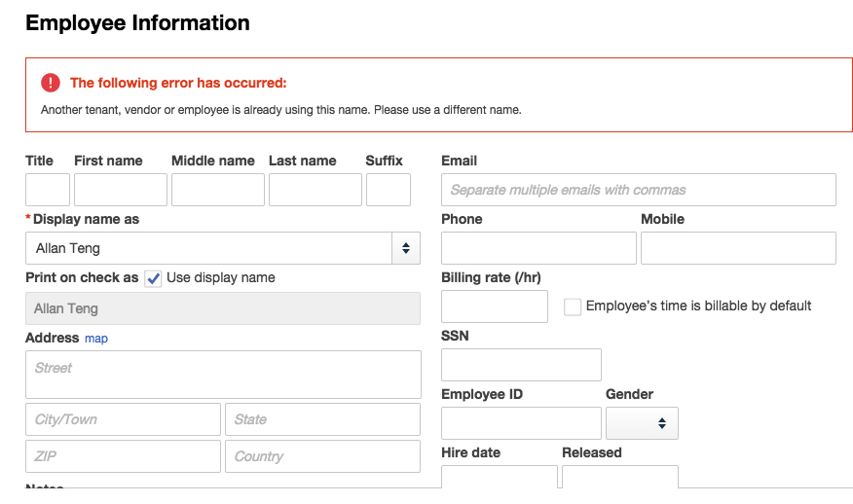Click the red error alert icon
The height and width of the screenshot is (504, 853).
[51, 84]
